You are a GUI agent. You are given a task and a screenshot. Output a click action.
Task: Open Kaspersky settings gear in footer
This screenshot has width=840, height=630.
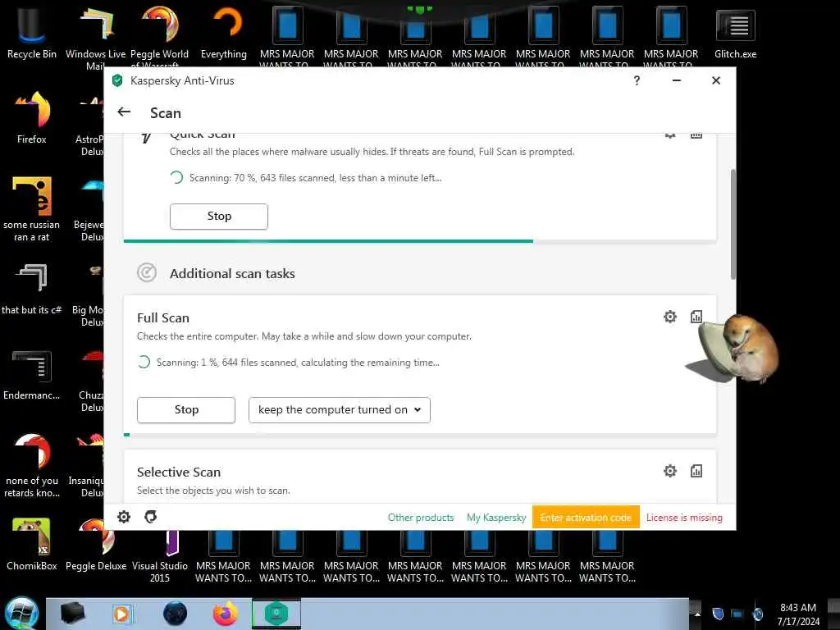pos(124,517)
